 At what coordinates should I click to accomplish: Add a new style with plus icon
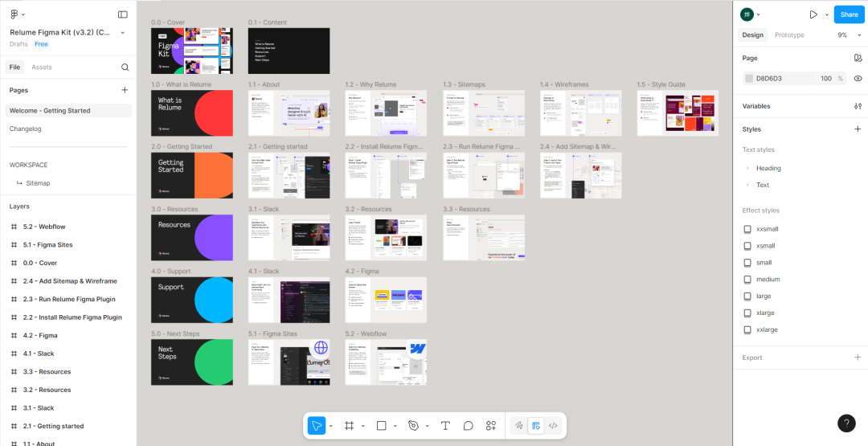pos(858,129)
